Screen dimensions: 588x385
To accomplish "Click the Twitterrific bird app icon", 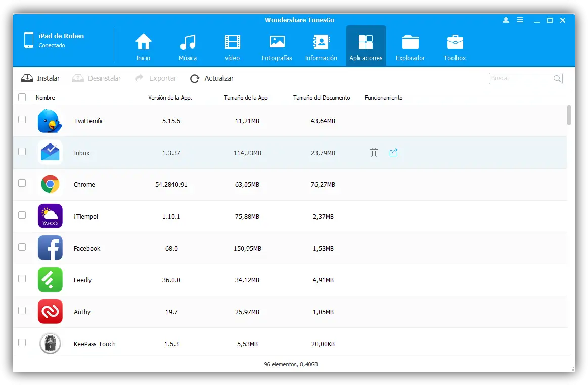I will pyautogui.click(x=50, y=121).
